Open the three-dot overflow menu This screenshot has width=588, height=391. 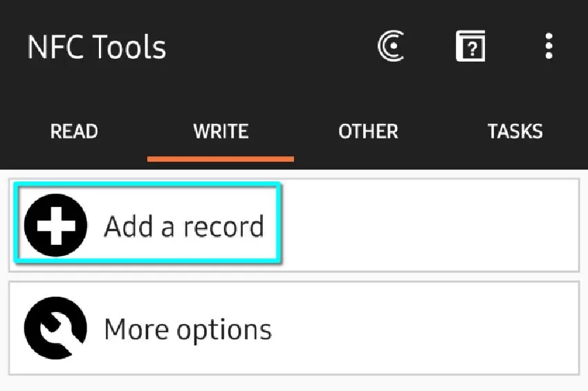549,47
